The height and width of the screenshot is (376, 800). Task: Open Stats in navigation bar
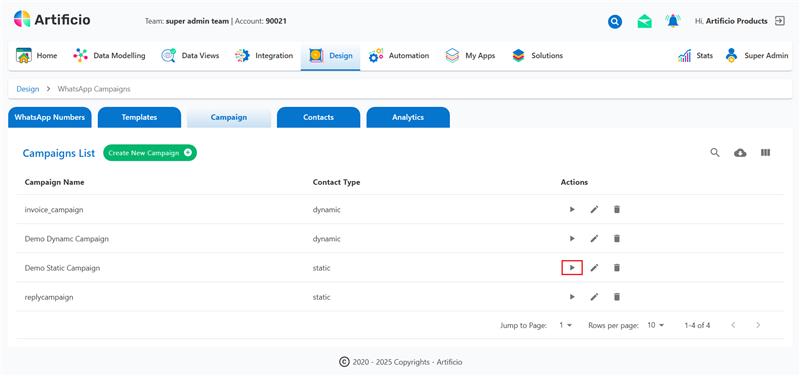[695, 56]
